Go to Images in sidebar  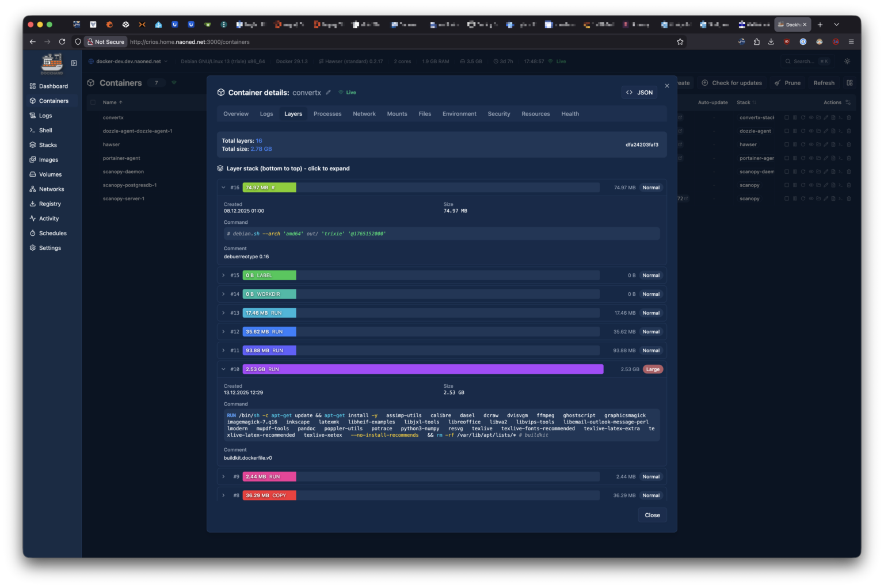(x=48, y=160)
